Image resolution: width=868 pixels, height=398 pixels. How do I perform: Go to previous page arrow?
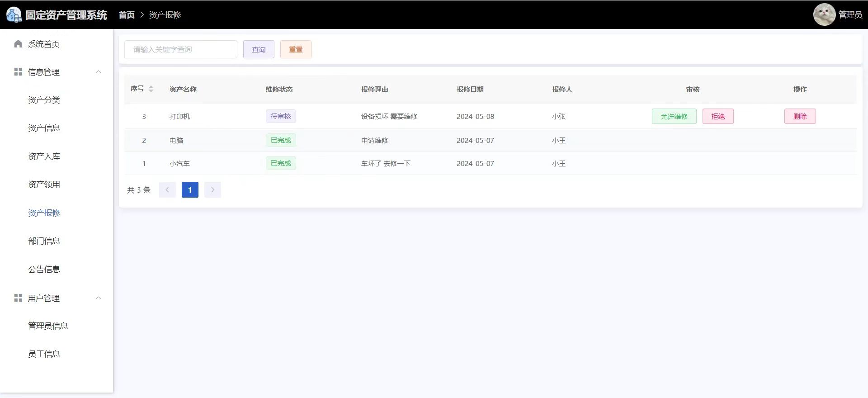coord(167,190)
